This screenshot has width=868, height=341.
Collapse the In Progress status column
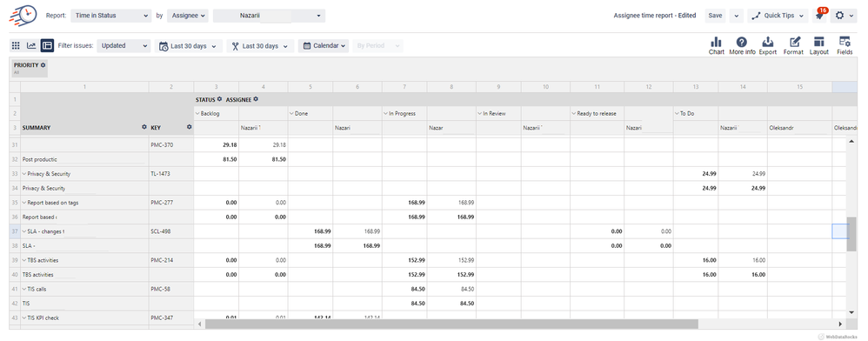386,113
